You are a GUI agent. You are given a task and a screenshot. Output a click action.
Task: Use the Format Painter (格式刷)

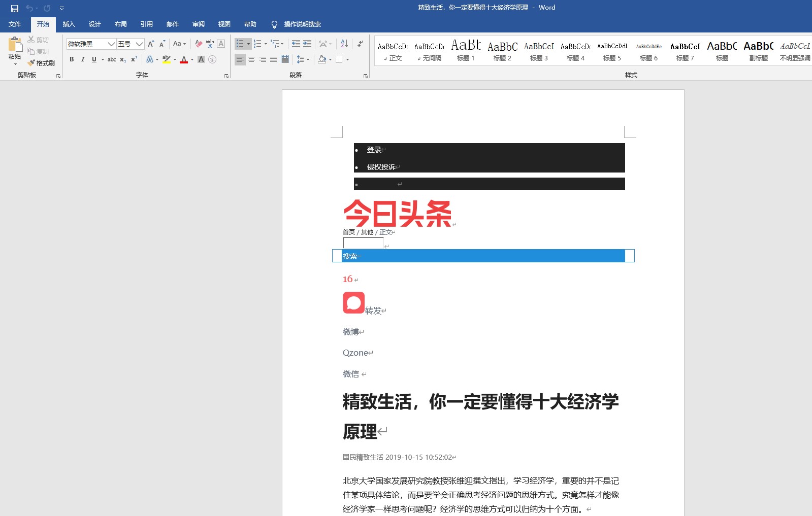click(x=41, y=63)
